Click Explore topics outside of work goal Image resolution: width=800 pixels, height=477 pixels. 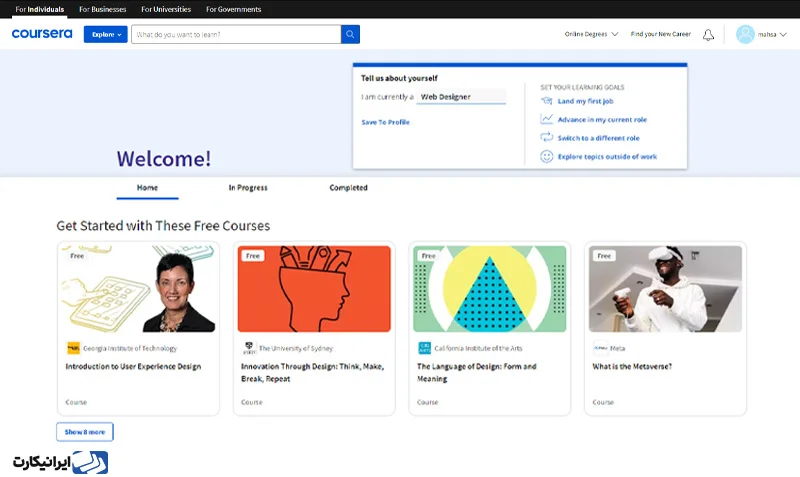tap(607, 157)
